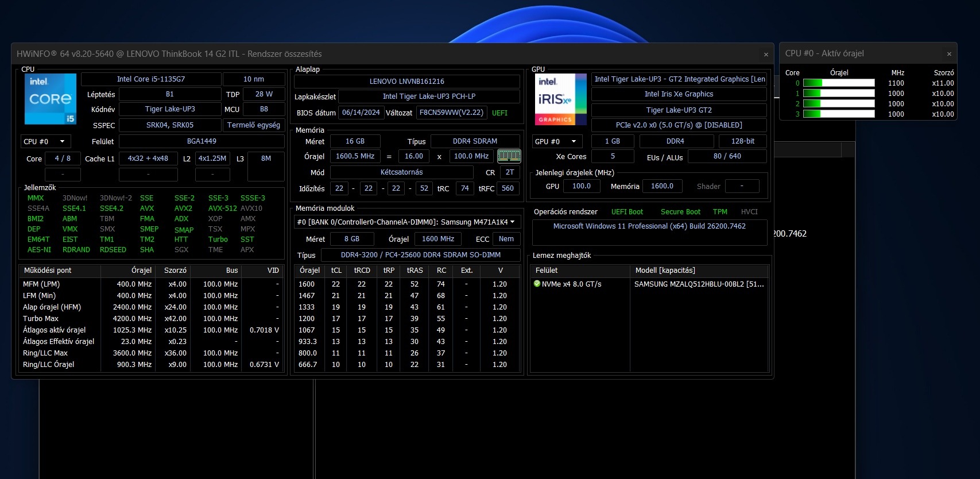980x479 pixels.
Task: Click the Core 3 clock bar
Action: pos(839,114)
